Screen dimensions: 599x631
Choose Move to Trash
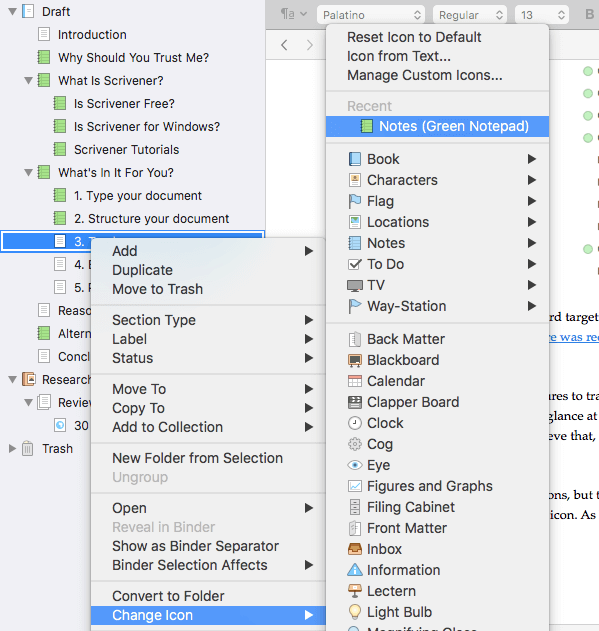click(x=209, y=289)
